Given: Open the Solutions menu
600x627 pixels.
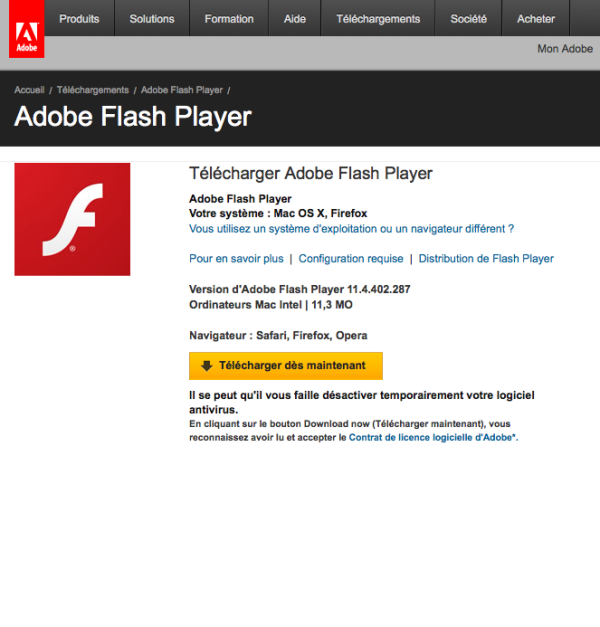Looking at the screenshot, I should pos(152,19).
